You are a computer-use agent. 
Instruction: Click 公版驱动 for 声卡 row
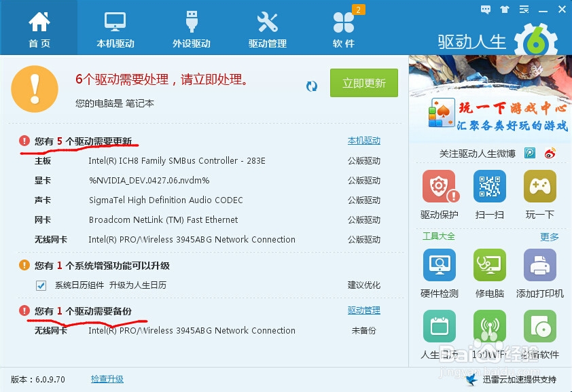(x=363, y=200)
